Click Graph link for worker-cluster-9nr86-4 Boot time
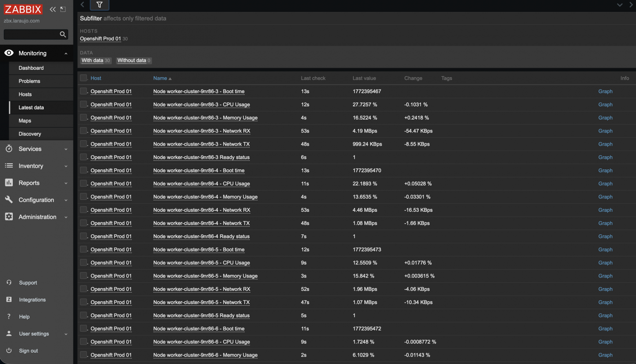The image size is (636, 364). point(605,170)
